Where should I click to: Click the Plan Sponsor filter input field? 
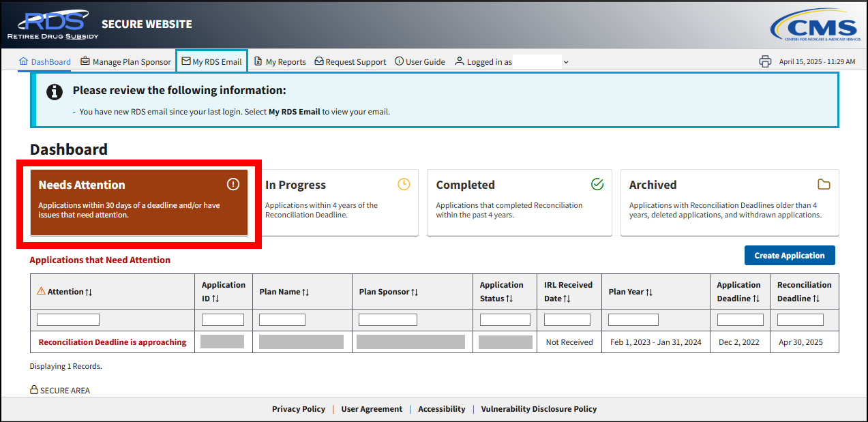coord(387,320)
